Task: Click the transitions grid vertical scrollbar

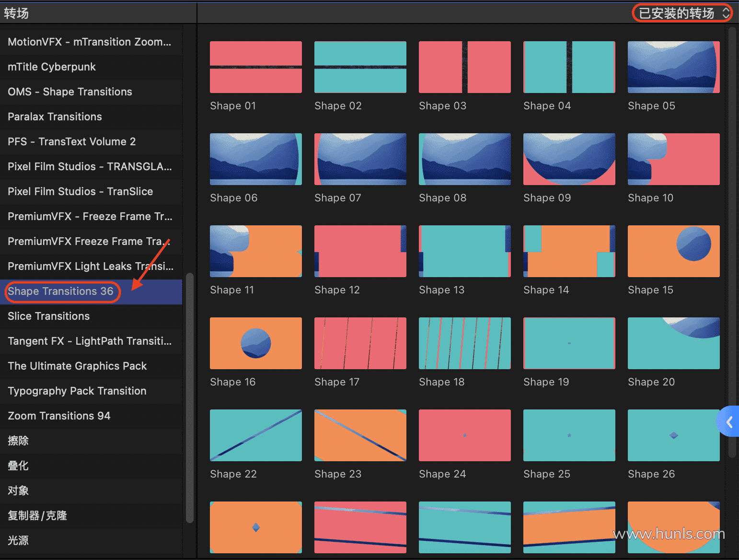Action: coord(732,240)
